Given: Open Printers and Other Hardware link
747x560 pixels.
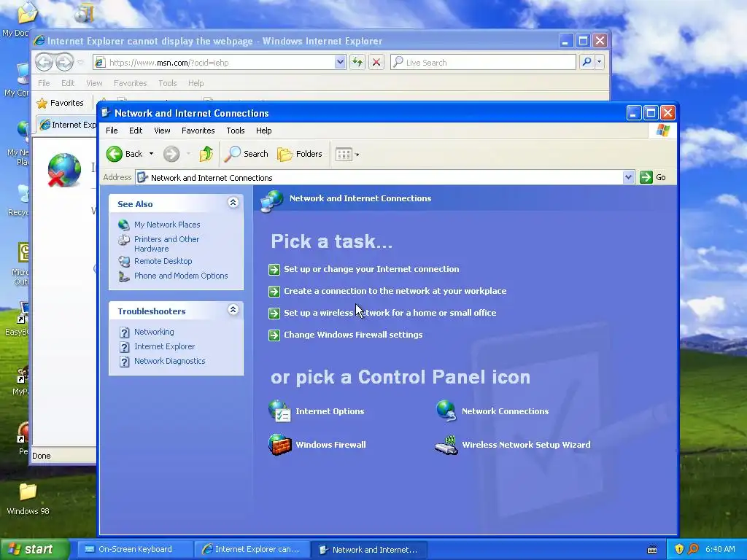Looking at the screenshot, I should tap(167, 244).
